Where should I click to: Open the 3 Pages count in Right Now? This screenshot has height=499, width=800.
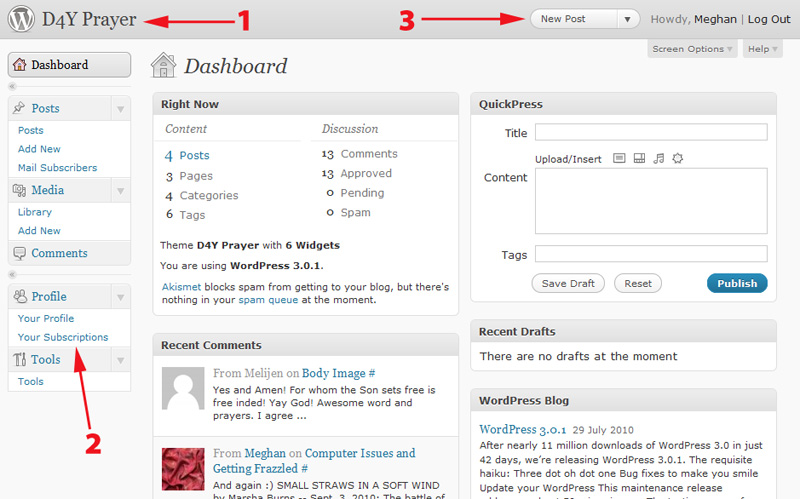tap(189, 176)
